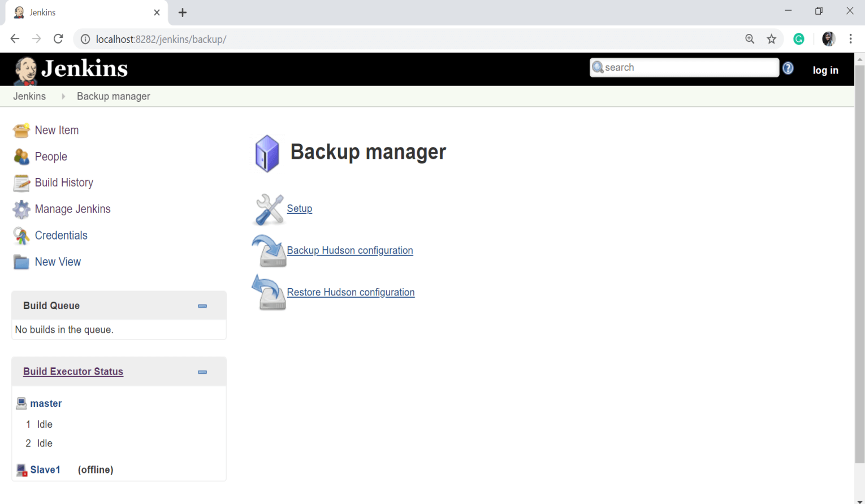Open the Setup link
This screenshot has height=504, width=865.
click(300, 208)
